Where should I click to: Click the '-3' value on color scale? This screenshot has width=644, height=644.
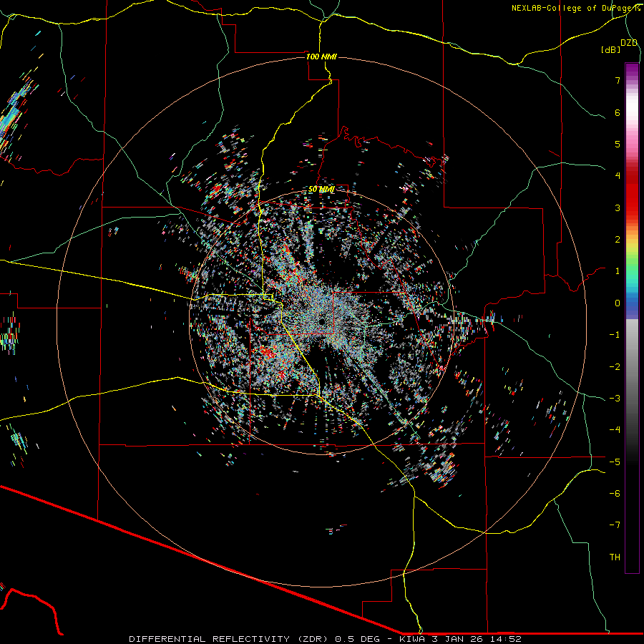(615, 399)
